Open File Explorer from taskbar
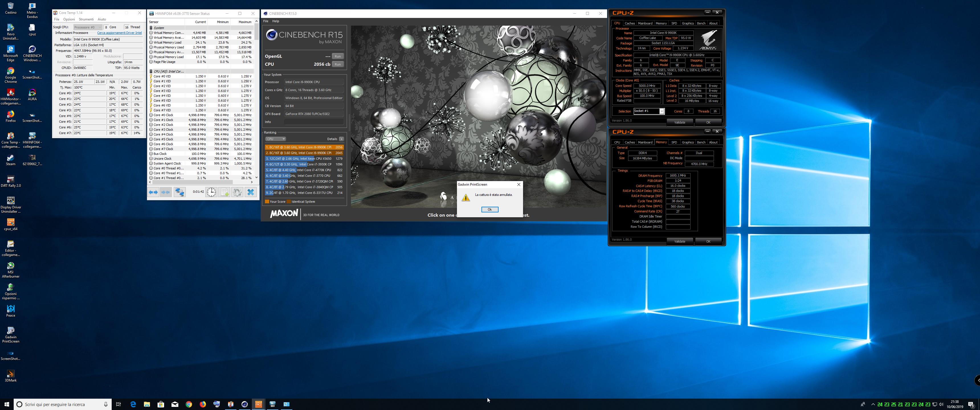980x410 pixels. pos(147,404)
